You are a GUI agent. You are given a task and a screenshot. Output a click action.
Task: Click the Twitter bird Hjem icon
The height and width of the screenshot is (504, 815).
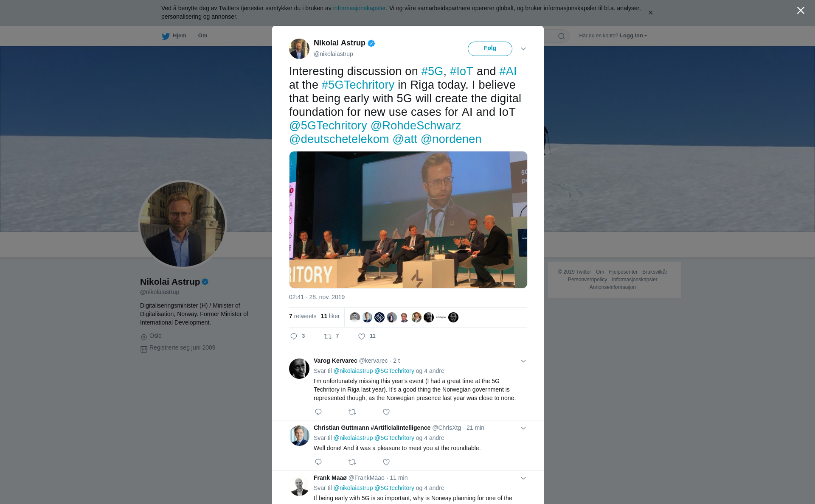pos(166,36)
